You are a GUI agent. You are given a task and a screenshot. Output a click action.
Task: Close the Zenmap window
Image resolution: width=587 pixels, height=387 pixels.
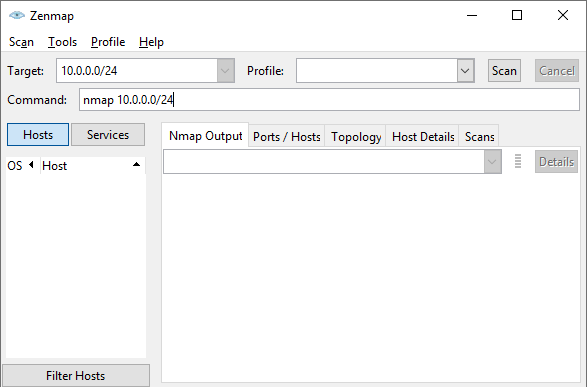click(563, 15)
